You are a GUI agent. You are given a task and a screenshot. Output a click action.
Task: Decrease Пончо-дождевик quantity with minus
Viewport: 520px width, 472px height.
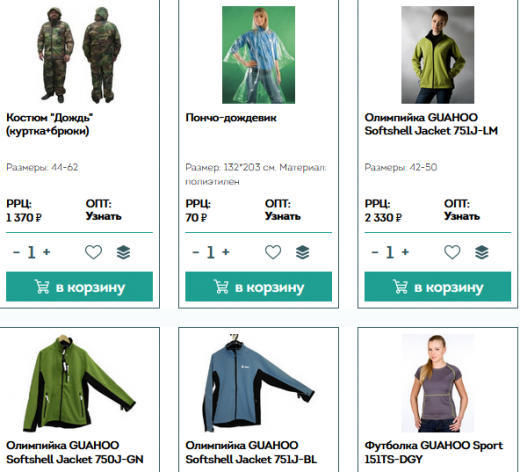[x=196, y=252]
